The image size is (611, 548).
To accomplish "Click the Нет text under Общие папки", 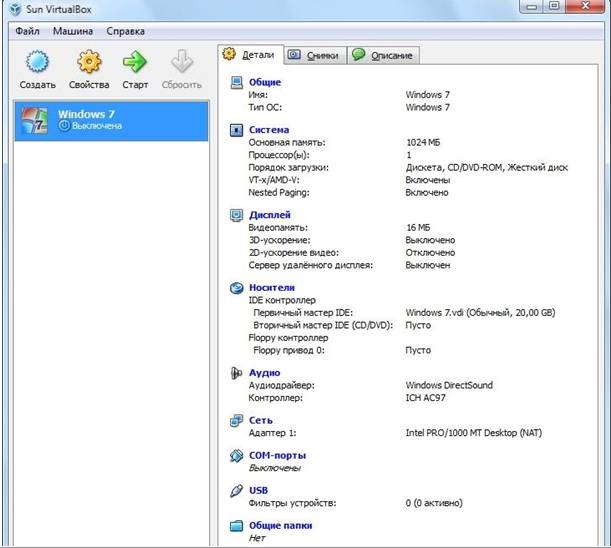I will (257, 538).
